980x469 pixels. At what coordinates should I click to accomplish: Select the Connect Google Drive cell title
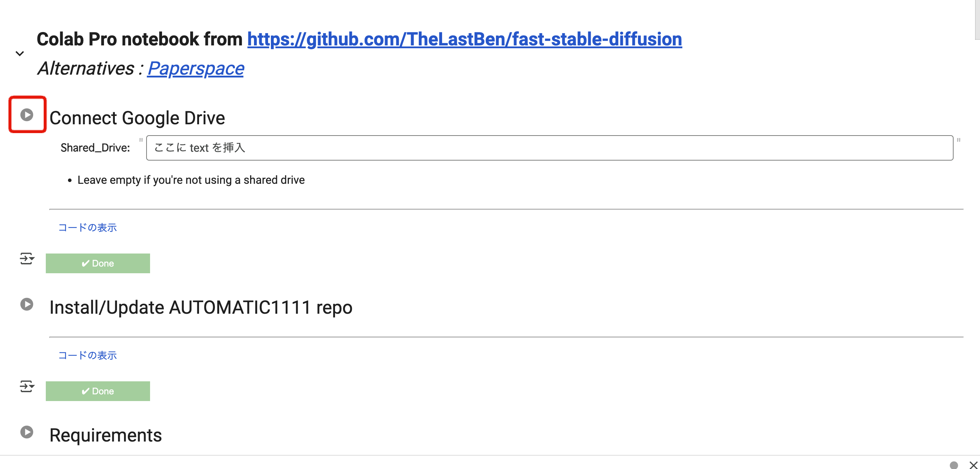pyautogui.click(x=137, y=118)
